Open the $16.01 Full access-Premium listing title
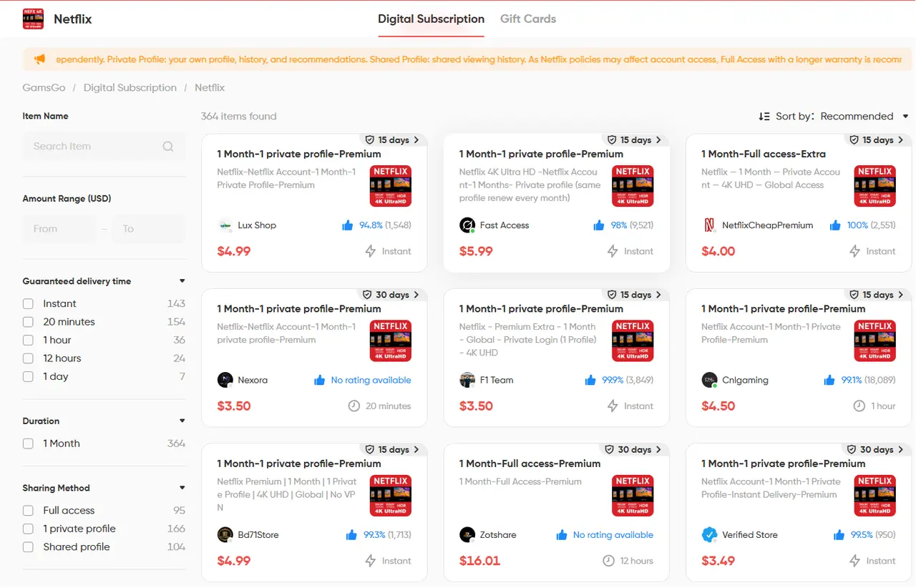 pos(530,464)
